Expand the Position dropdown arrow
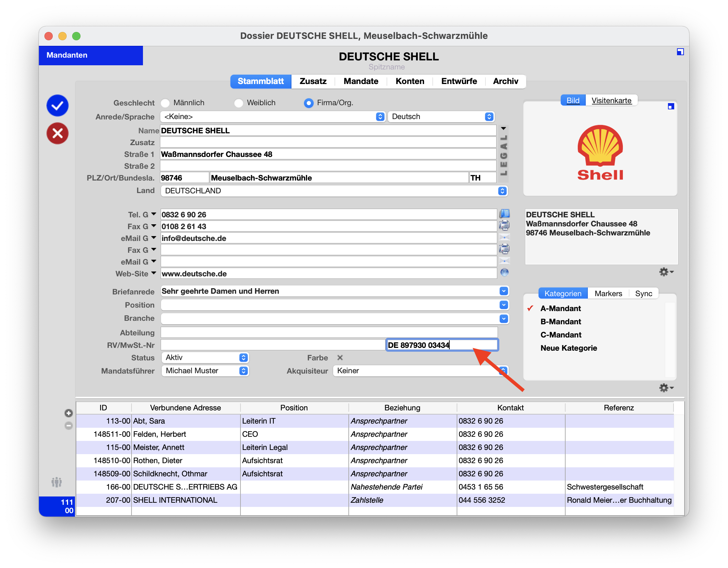 tap(504, 305)
